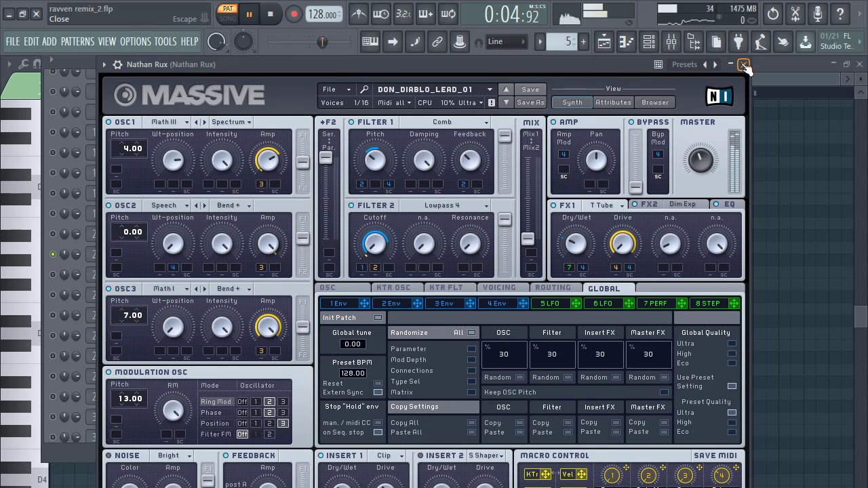
Task: Select next preset arrow in wrapper
Action: (715, 64)
